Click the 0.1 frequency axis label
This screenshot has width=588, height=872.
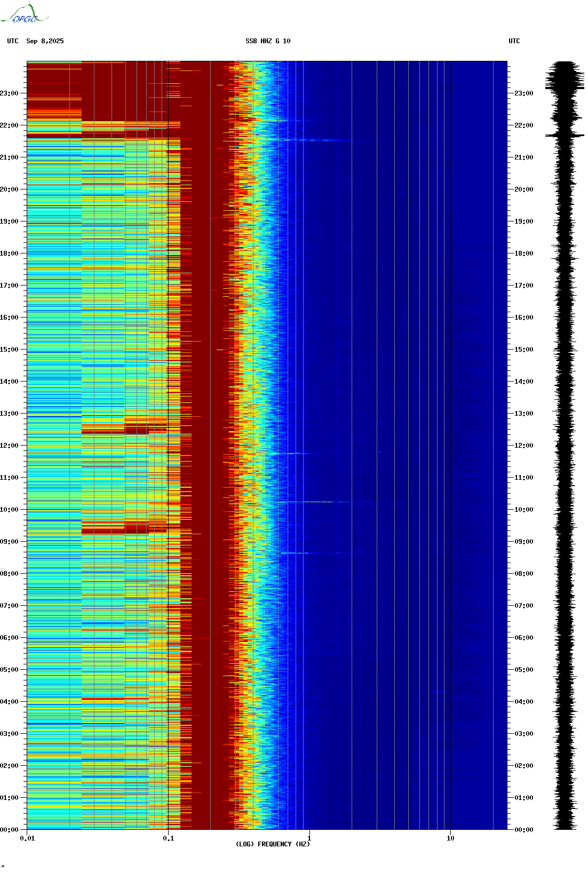point(168,838)
